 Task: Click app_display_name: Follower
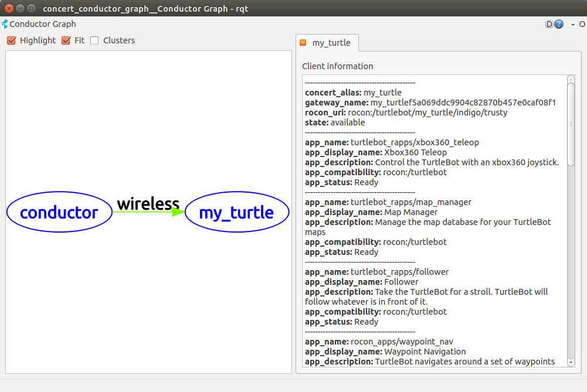click(362, 282)
